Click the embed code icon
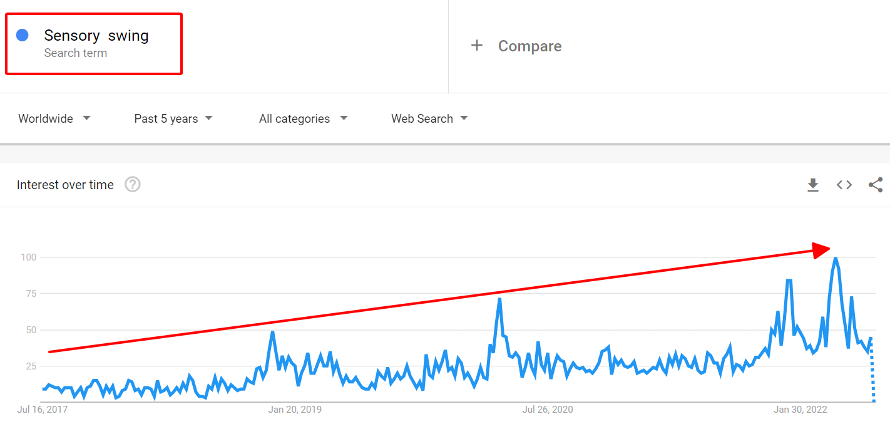Viewport: 891px width, 435px height. [x=844, y=185]
